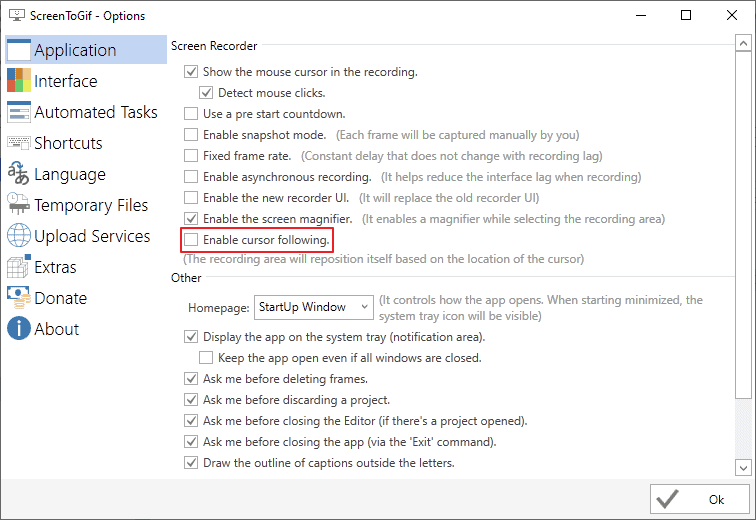756x520 pixels.
Task: Check the Fixed frame rate option
Action: 191,156
